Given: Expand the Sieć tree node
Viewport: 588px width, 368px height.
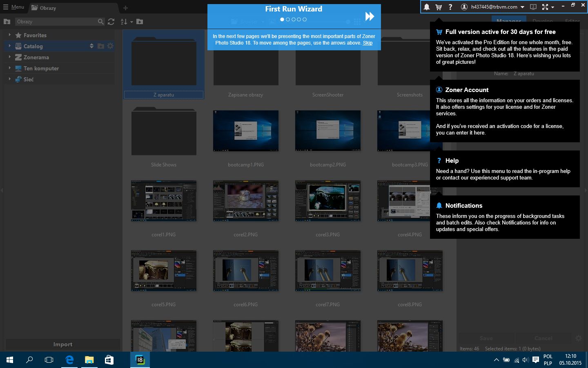Looking at the screenshot, I should point(9,79).
